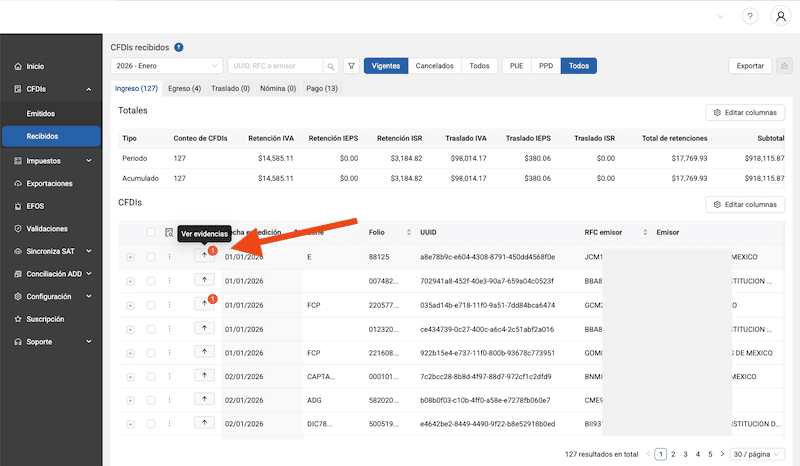Viewport: 800px width, 466px height.
Task: Switch to the Egreso (4) tab
Action: (x=185, y=88)
